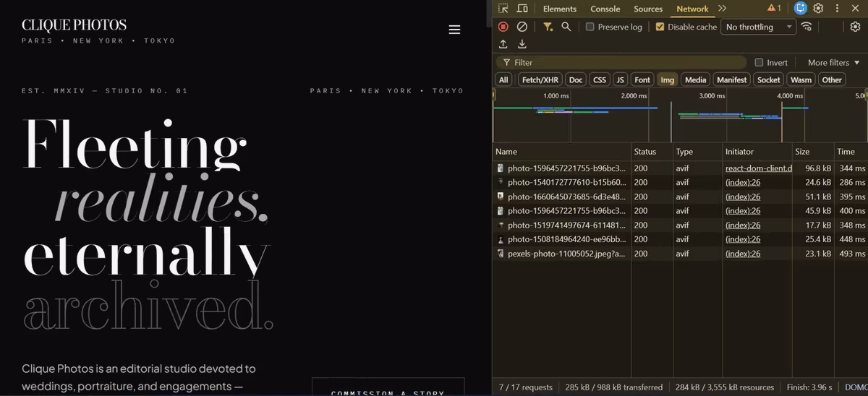This screenshot has width=868, height=396.
Task: Uncheck the Disable cache checkbox
Action: click(x=660, y=27)
